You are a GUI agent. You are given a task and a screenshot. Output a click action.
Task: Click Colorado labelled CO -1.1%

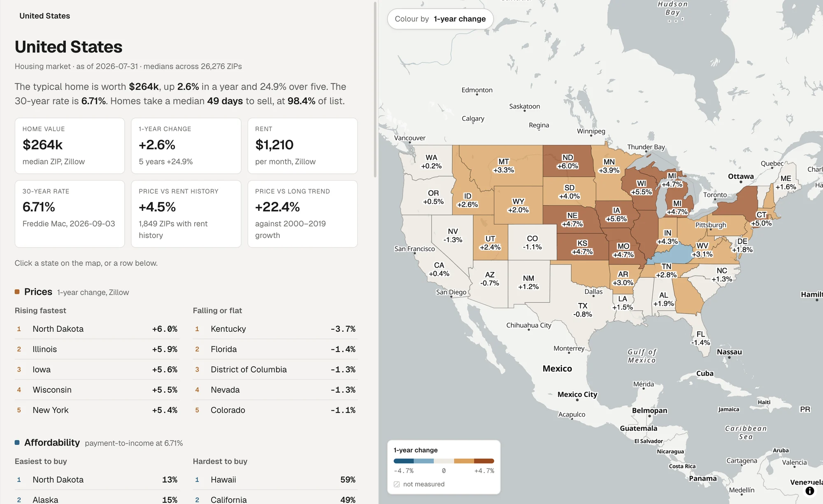coord(532,243)
